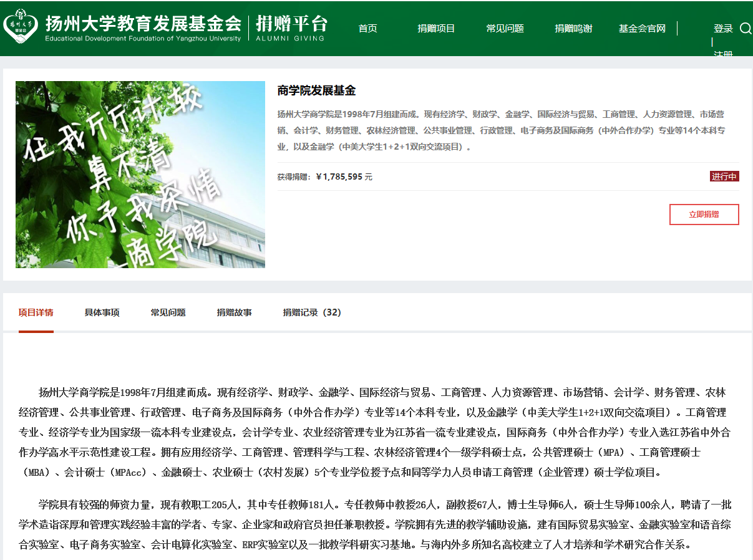Image resolution: width=753 pixels, height=560 pixels.
Task: Open the 捐赠故事 tab
Action: [234, 313]
